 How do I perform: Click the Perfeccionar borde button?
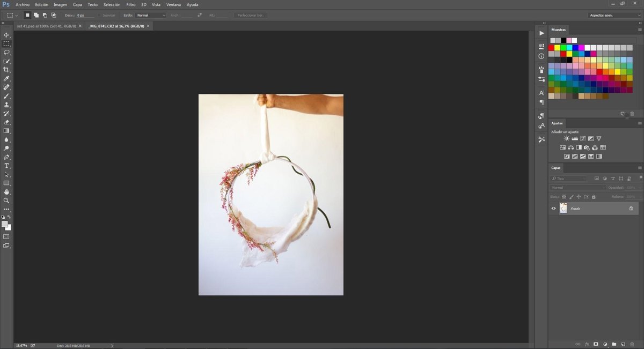point(250,15)
